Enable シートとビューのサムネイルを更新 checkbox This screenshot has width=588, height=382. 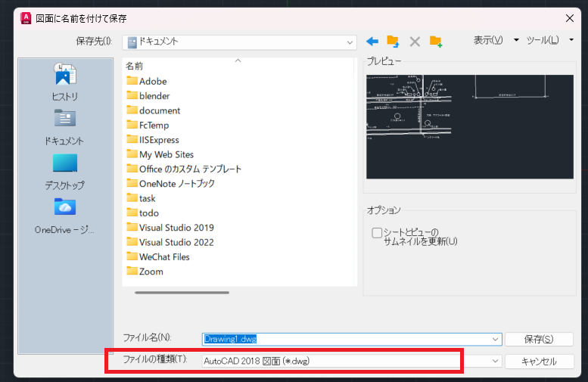pos(377,233)
